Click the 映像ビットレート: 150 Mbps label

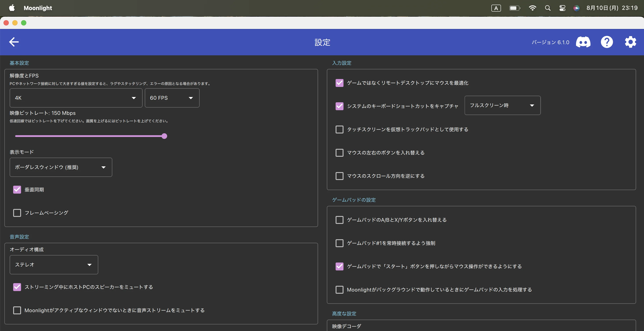(x=43, y=113)
